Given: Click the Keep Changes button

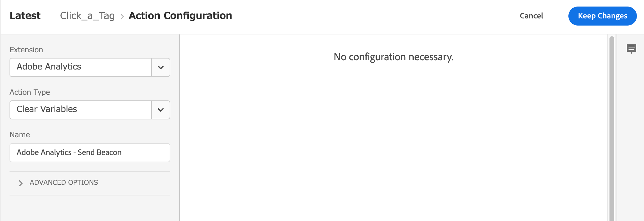Looking at the screenshot, I should [602, 16].
